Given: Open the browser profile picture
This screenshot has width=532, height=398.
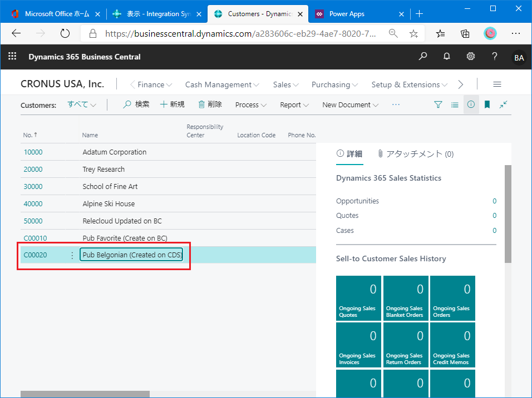Looking at the screenshot, I should 490,33.
